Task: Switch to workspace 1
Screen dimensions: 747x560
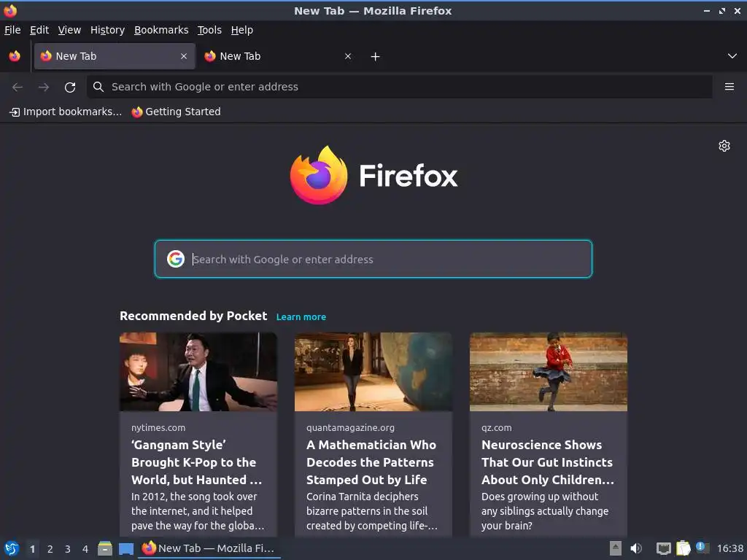Action: [32, 549]
